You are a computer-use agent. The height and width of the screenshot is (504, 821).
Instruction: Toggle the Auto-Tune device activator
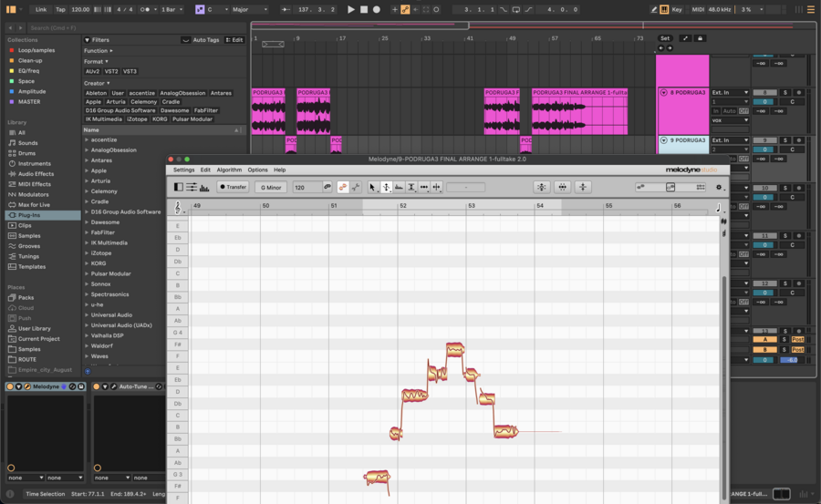click(97, 386)
